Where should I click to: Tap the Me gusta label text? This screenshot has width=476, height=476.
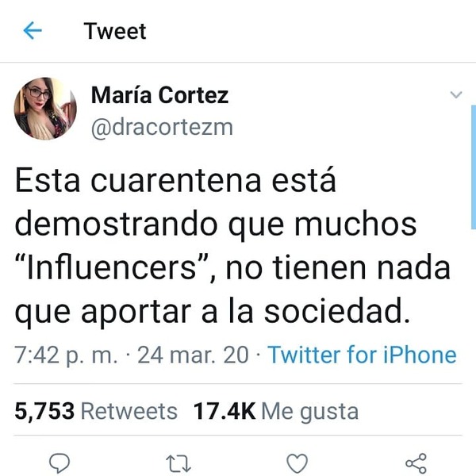[310, 413]
